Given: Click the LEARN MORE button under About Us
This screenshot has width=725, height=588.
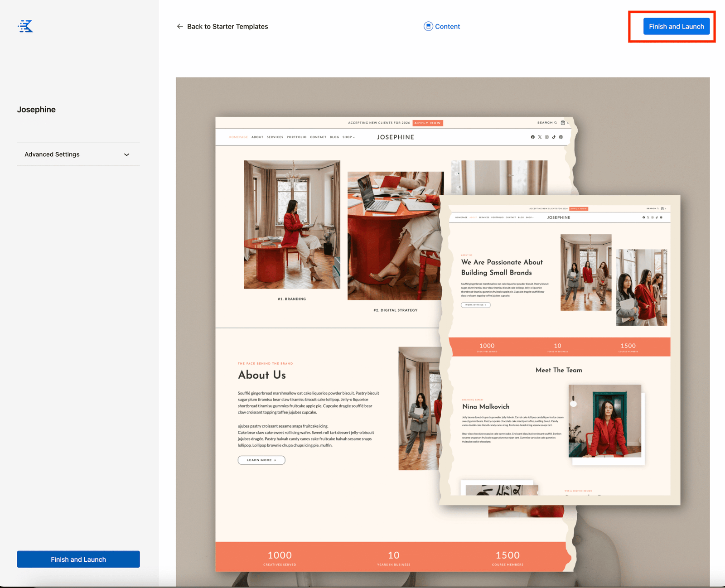Looking at the screenshot, I should 261,460.
